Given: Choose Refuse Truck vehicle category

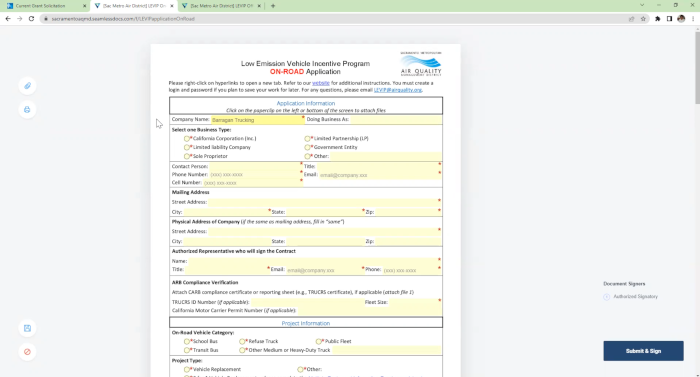Looking at the screenshot, I should tap(242, 341).
